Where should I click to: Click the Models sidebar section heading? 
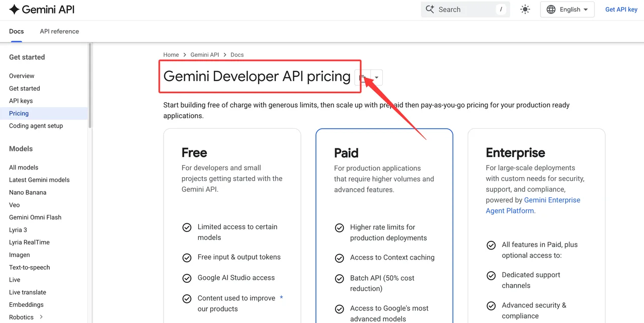tap(21, 149)
